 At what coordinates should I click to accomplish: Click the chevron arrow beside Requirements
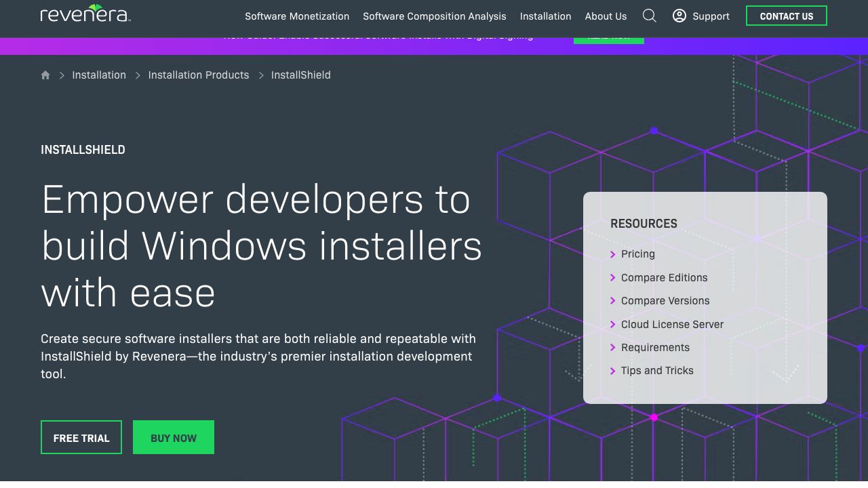613,348
